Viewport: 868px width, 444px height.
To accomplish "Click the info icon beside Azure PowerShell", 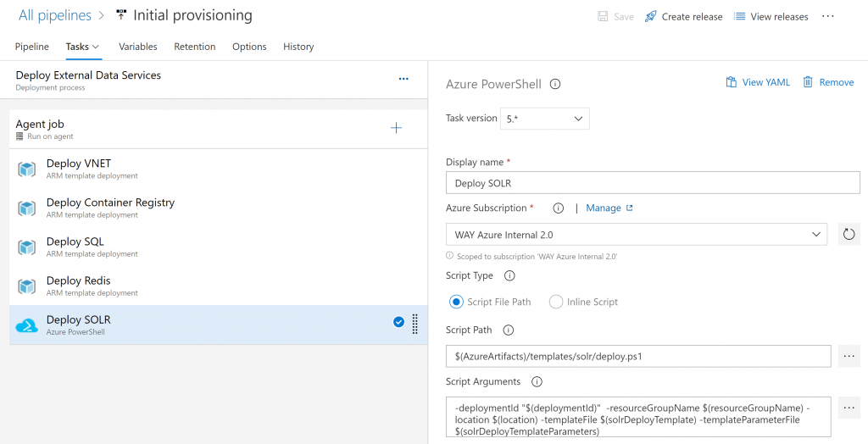I will click(x=555, y=84).
